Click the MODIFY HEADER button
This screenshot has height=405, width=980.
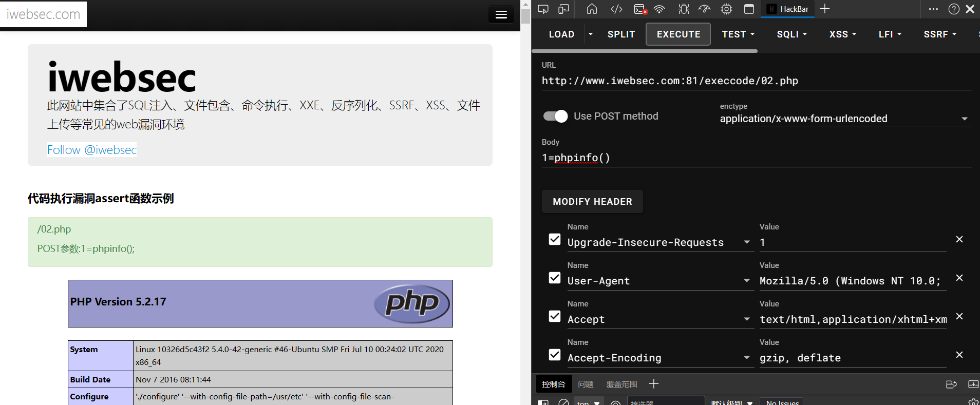coord(592,202)
